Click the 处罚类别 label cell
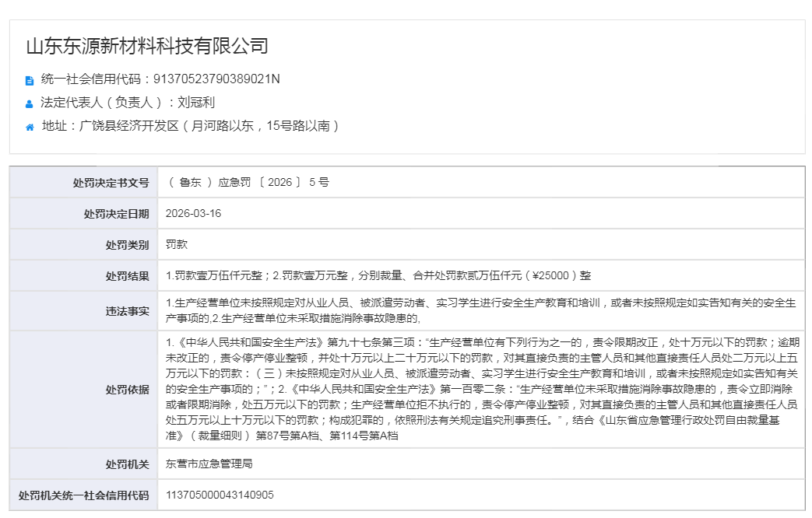This screenshot has width=812, height=518. (83, 245)
